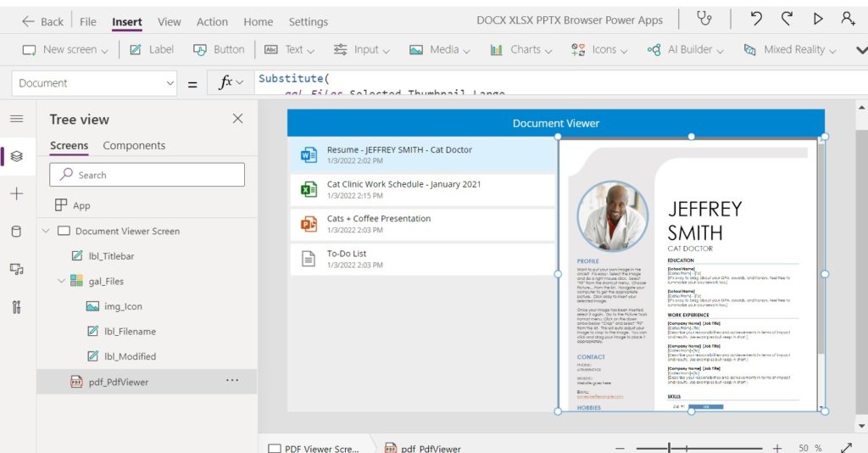Click the zoom slider at the bottom
This screenshot has height=453, width=868.
[698, 447]
